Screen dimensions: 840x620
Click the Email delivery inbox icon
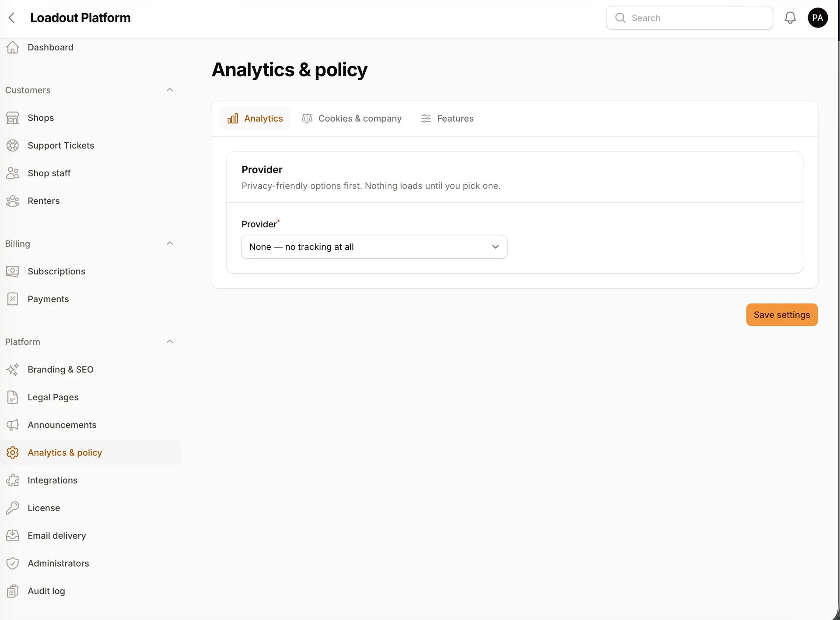click(x=13, y=536)
